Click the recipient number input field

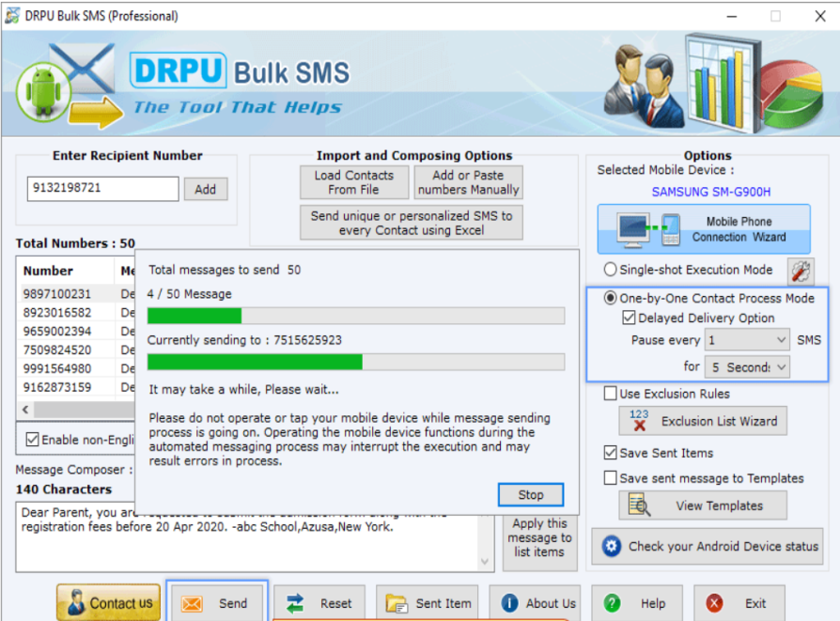(102, 189)
